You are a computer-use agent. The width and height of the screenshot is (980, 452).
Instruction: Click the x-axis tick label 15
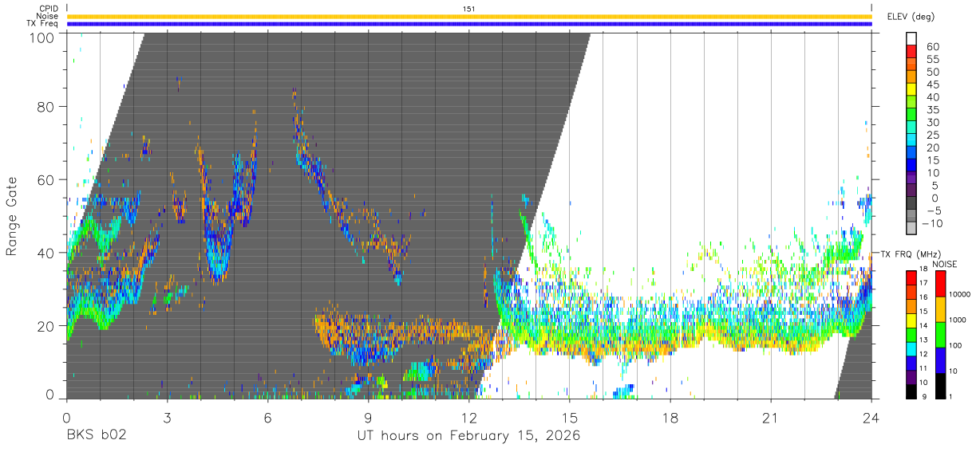point(570,417)
